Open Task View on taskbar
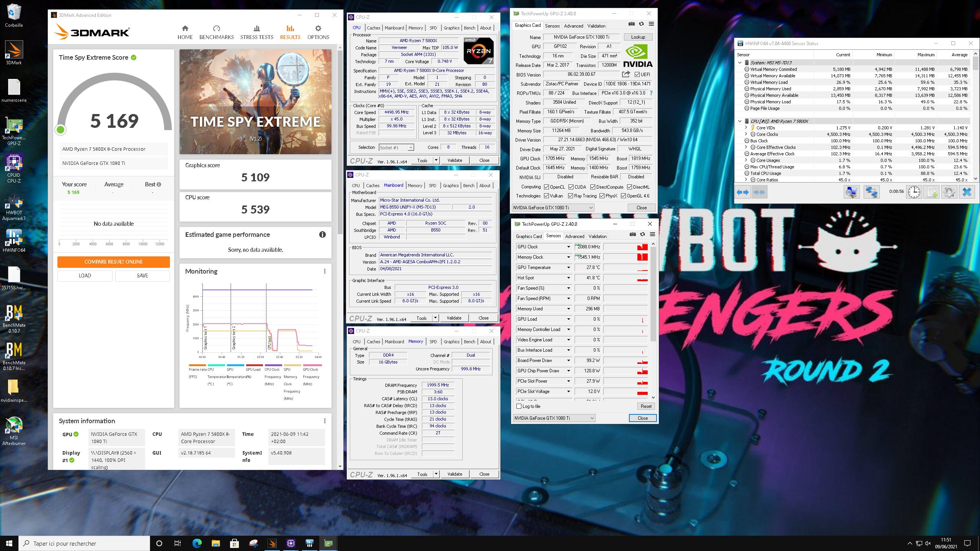Image resolution: width=980 pixels, height=551 pixels. [x=178, y=543]
